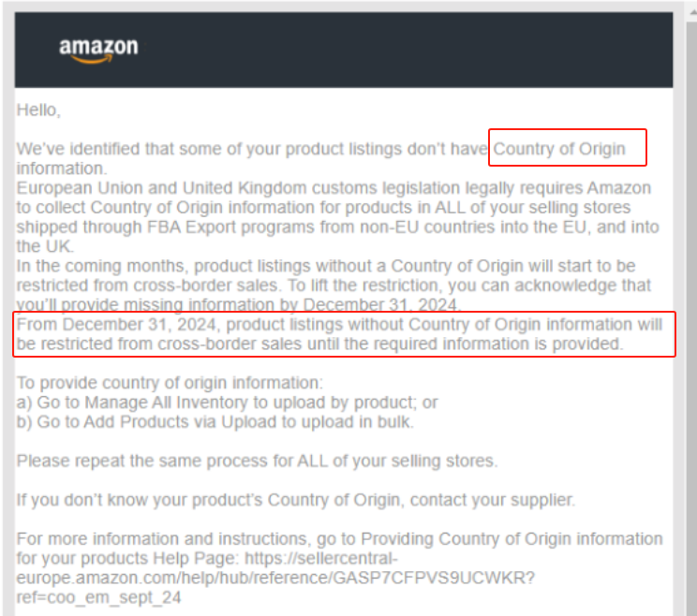This screenshot has width=697, height=616.
Task: Click "To provide country of origin information:" line
Action: pyautogui.click(x=170, y=382)
